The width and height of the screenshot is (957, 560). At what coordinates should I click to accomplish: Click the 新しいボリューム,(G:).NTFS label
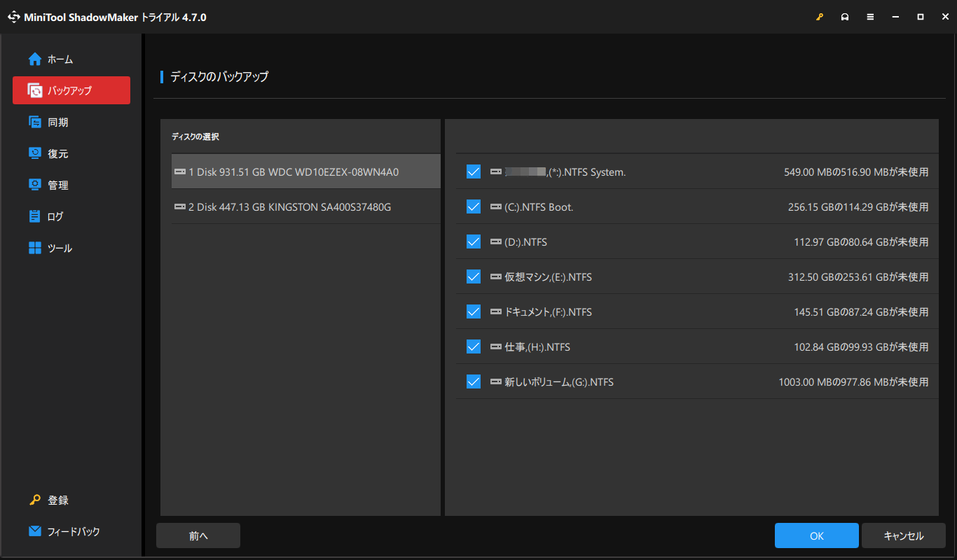pyautogui.click(x=559, y=382)
